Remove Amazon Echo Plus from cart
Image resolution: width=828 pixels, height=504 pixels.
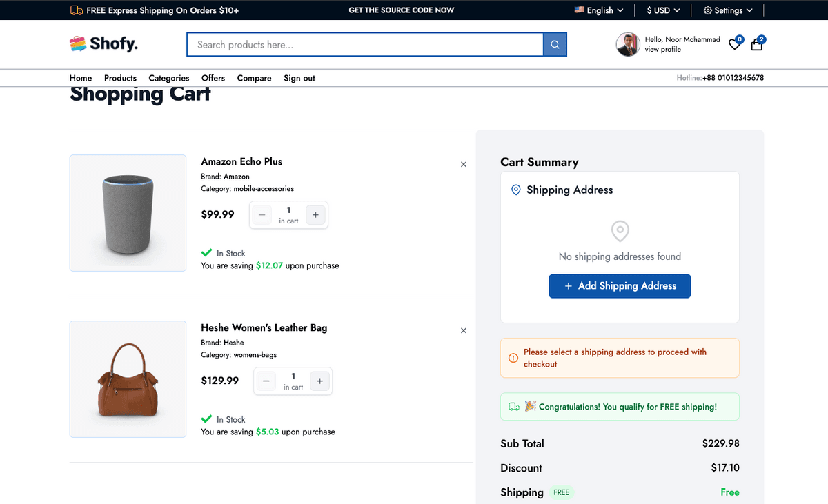click(464, 164)
